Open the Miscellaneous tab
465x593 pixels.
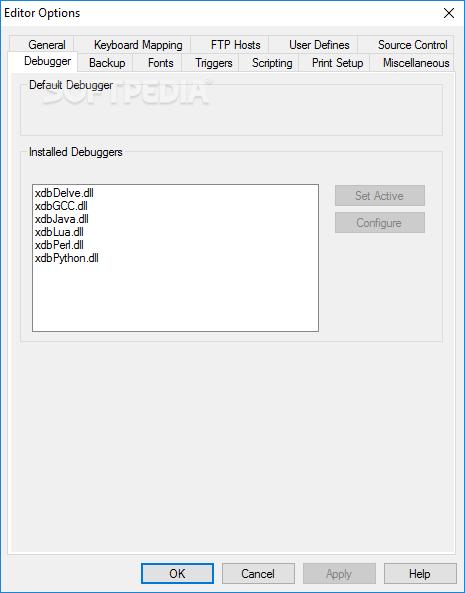(x=412, y=63)
